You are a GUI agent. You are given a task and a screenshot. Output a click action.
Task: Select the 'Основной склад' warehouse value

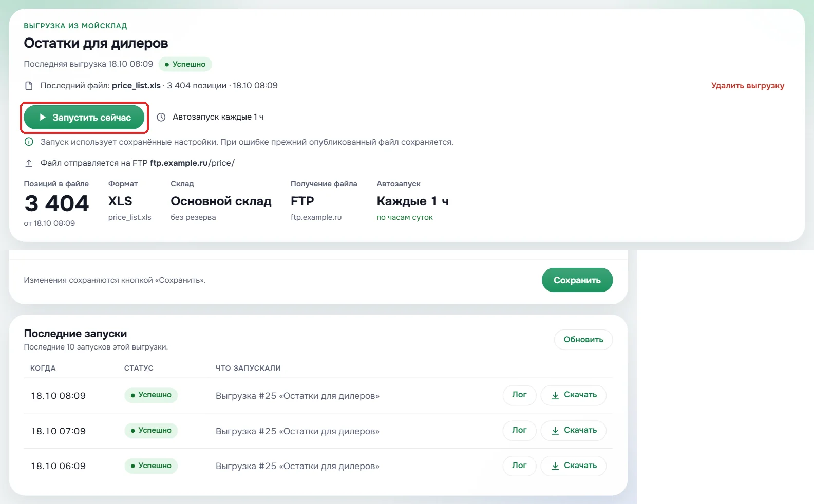pos(221,201)
